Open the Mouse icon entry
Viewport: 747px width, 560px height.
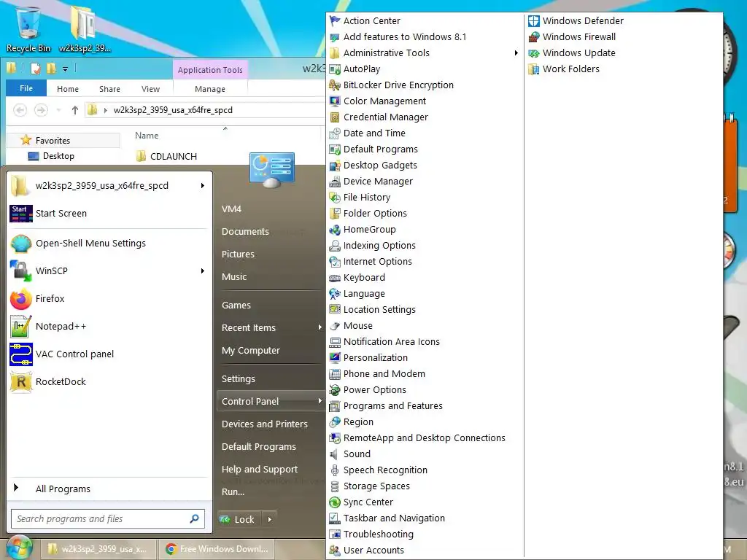pos(335,326)
